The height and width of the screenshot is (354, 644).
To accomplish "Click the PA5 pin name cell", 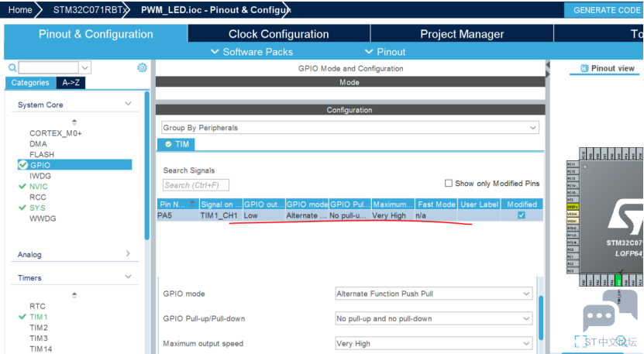I will pos(177,215).
